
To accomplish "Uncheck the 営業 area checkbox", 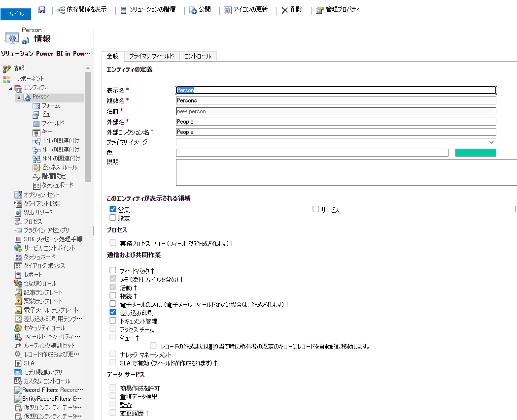I will (x=113, y=209).
